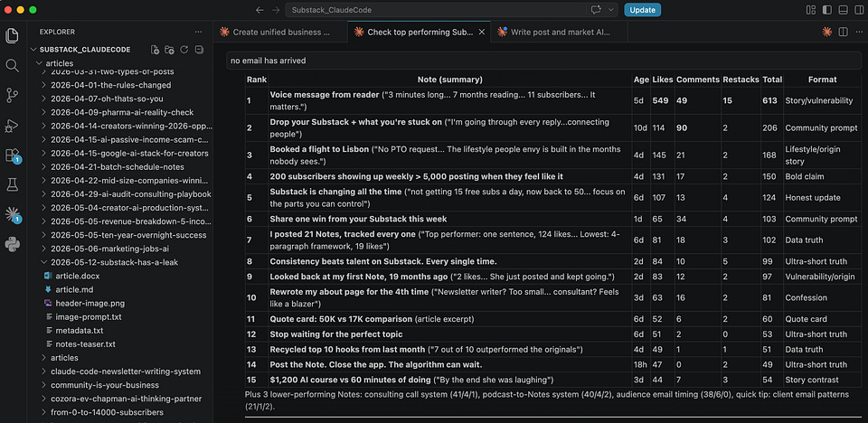Click the Substack_ClaudeCode command center search
This screenshot has width=868, height=423.
pyautogui.click(x=436, y=10)
